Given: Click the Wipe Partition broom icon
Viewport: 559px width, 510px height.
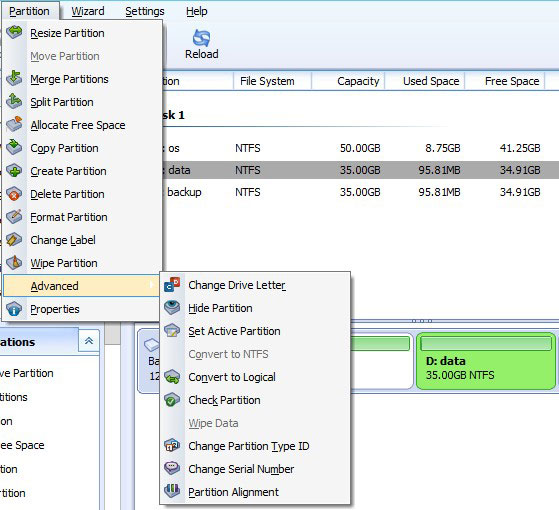Looking at the screenshot, I should point(14,263).
